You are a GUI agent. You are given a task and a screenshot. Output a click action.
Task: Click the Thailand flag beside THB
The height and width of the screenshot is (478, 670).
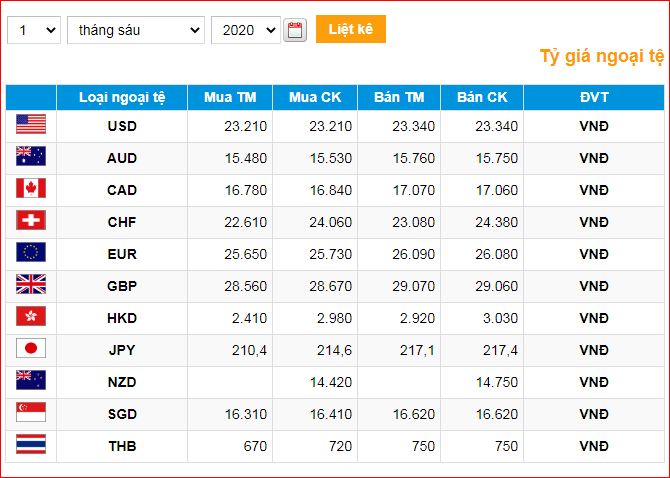pos(31,444)
